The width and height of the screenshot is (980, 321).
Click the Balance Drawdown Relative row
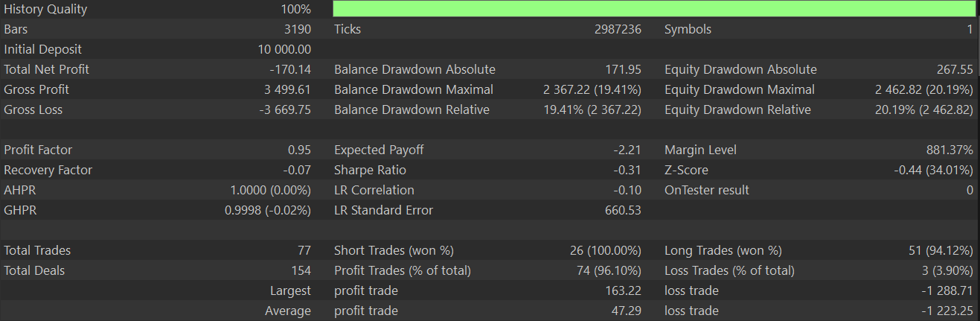(x=487, y=109)
